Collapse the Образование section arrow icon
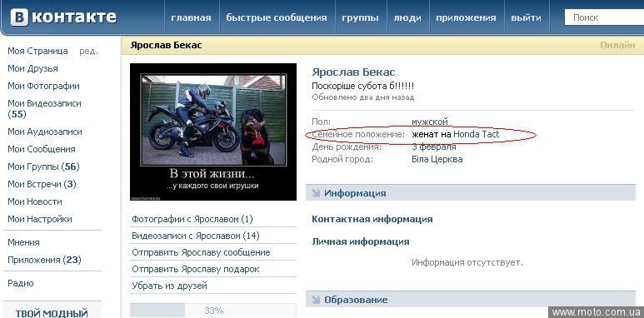The width and height of the screenshot is (644, 318). pyautogui.click(x=316, y=300)
